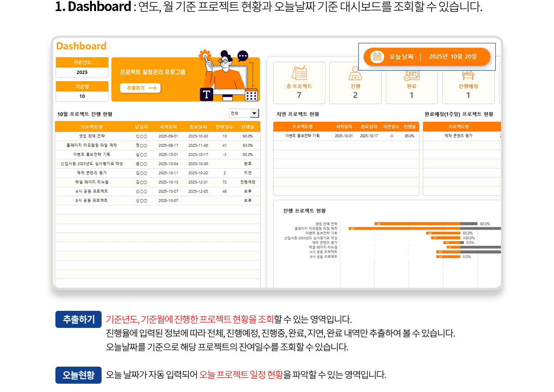Click the illustration of person at computer
Viewport: 554px width, 392px height.
coord(229,75)
